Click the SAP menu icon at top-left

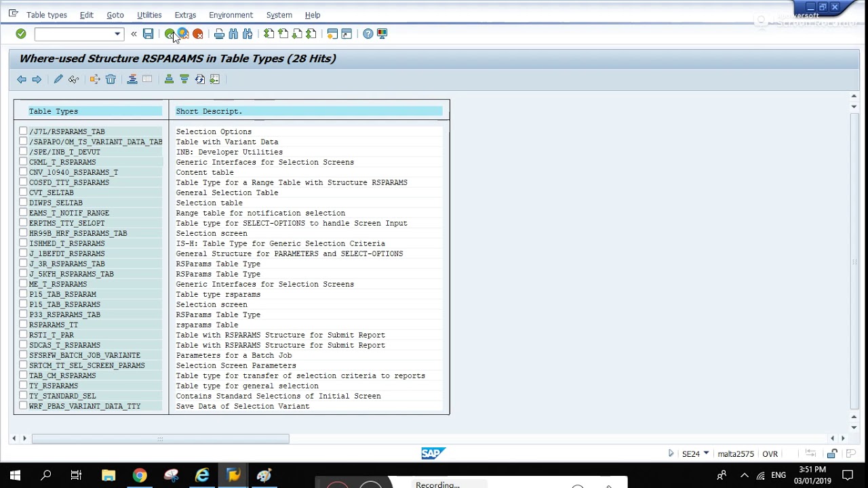pyautogui.click(x=13, y=14)
